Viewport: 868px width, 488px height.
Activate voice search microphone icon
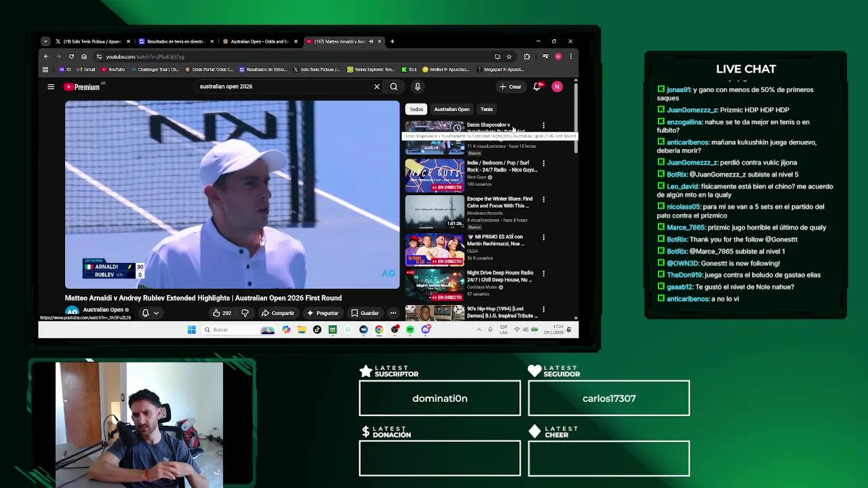tap(418, 87)
